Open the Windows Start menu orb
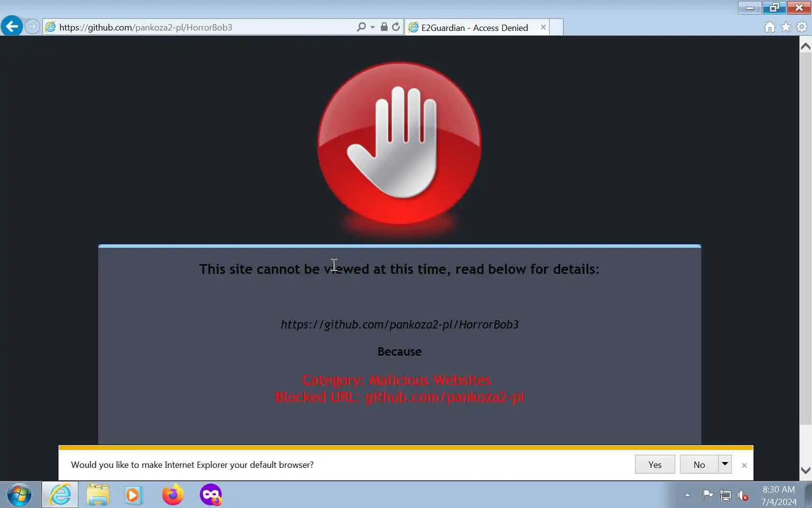Viewport: 812px width, 508px height. 19,495
